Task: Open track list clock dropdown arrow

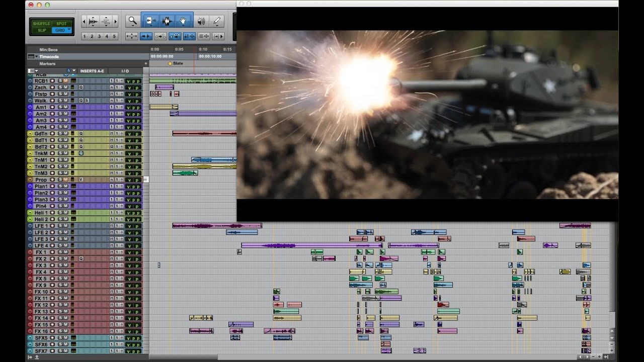Action: [74, 71]
